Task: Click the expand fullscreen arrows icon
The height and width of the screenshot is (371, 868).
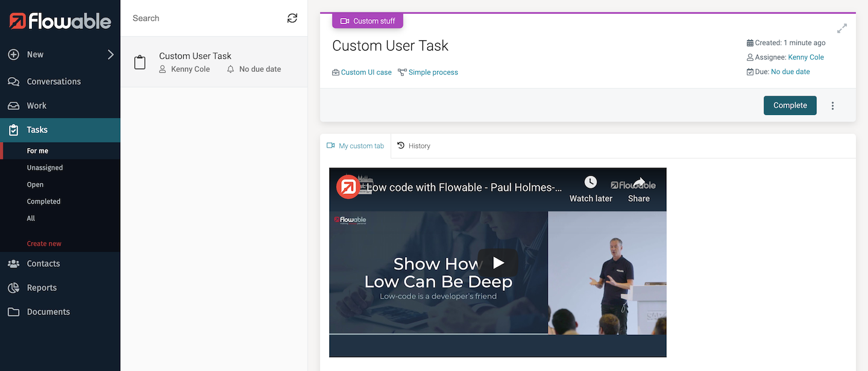Action: point(842,28)
